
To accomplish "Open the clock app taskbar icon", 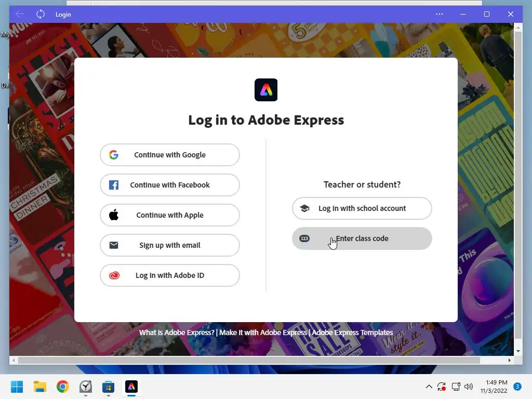I will [x=86, y=387].
